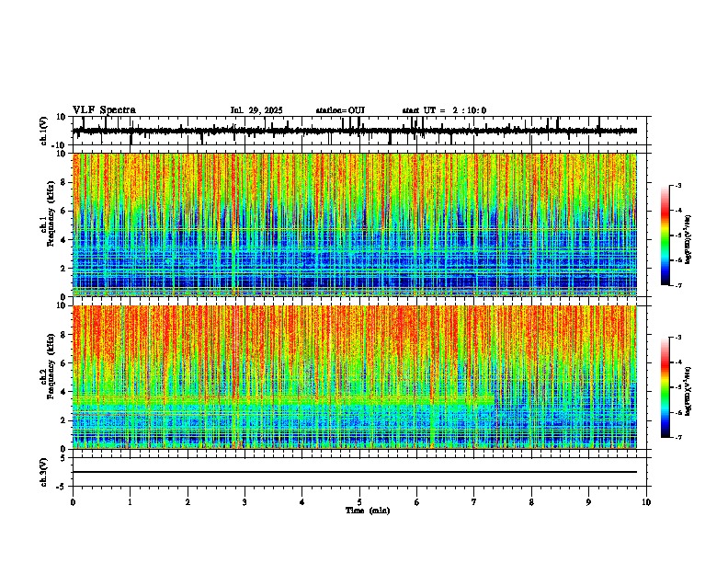Click the ch.1 colorbar log(PSD) label
728x563 pixels.
coord(688,240)
